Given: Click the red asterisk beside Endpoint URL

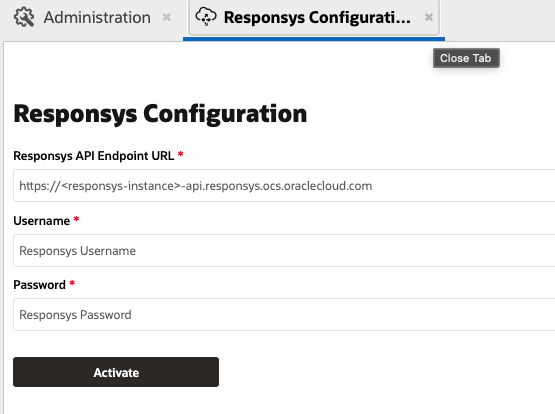Looking at the screenshot, I should coord(181,154).
